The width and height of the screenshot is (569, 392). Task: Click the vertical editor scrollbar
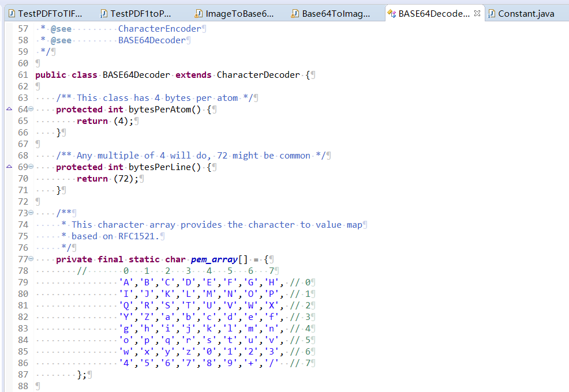(x=564, y=173)
